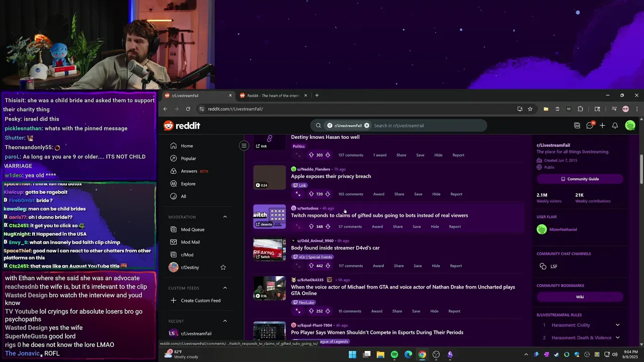The width and height of the screenshot is (644, 362).
Task: Open Spotify from the taskbar
Action: pos(394,354)
